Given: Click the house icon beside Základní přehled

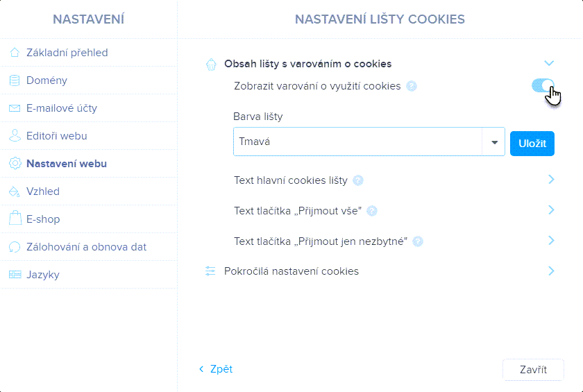Looking at the screenshot, I should (15, 53).
